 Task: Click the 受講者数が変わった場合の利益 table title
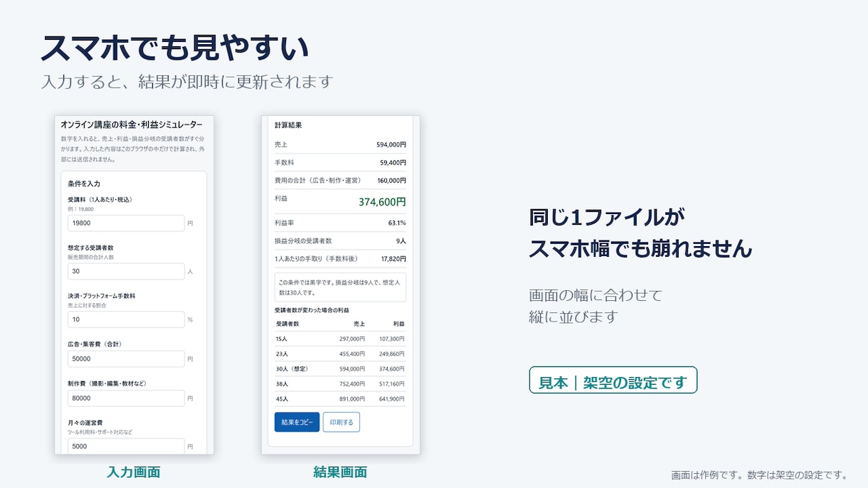tap(312, 310)
